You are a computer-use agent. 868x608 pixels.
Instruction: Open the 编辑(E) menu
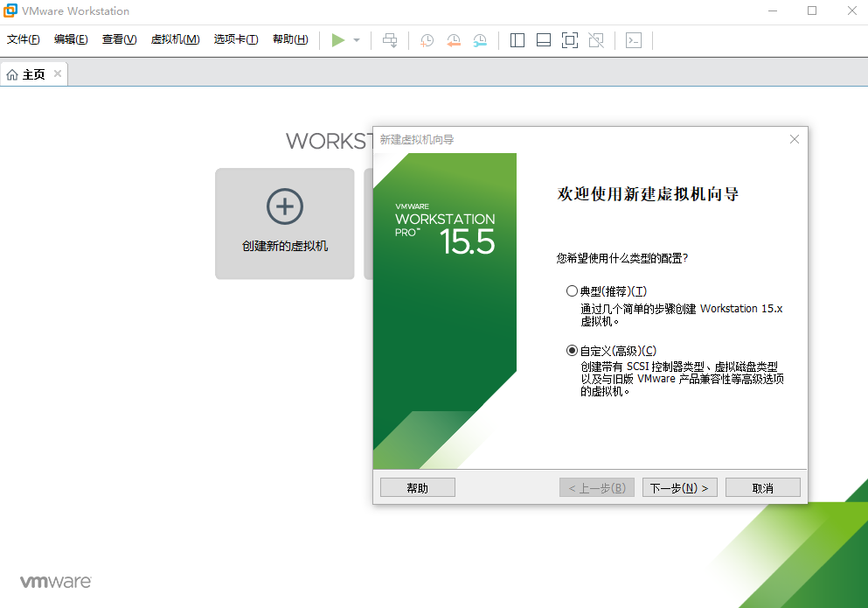point(71,39)
